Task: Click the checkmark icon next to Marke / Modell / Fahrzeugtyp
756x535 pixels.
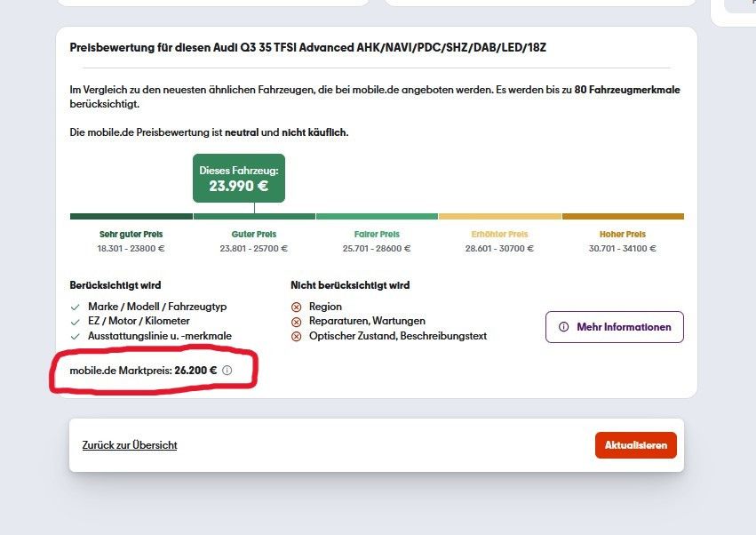Action: point(75,307)
